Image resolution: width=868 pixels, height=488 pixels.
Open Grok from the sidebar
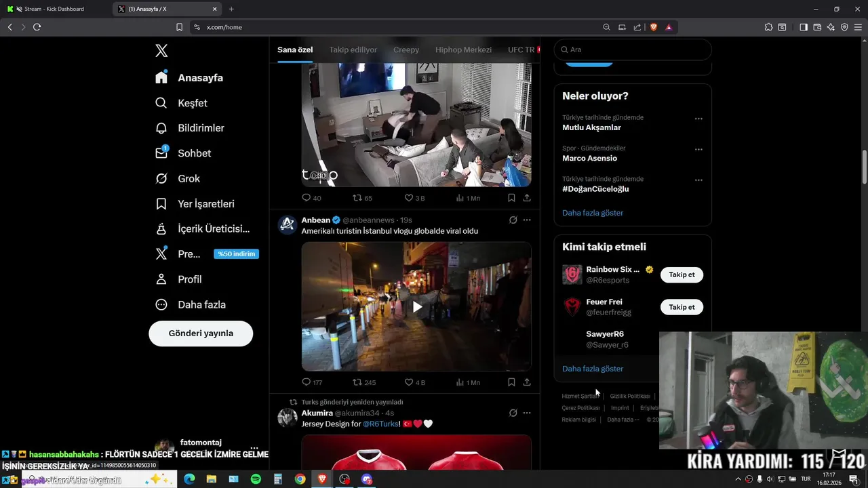tap(178, 178)
